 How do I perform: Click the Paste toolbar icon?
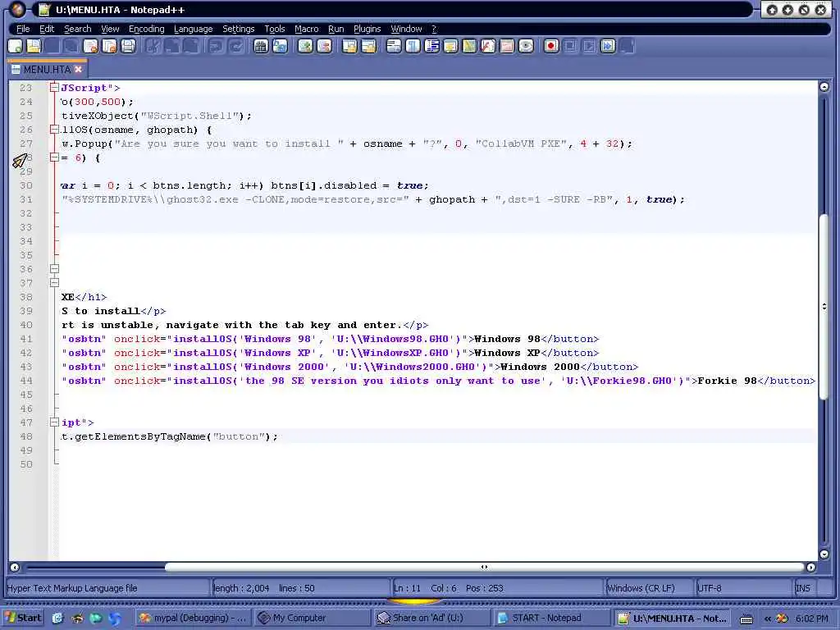click(x=190, y=46)
